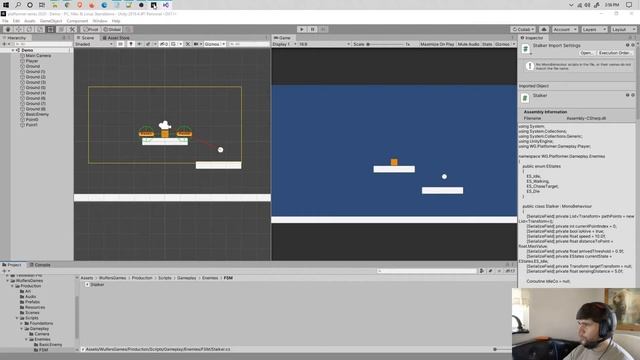Click the Pause button
The width and height of the screenshot is (640, 360).
312,29
